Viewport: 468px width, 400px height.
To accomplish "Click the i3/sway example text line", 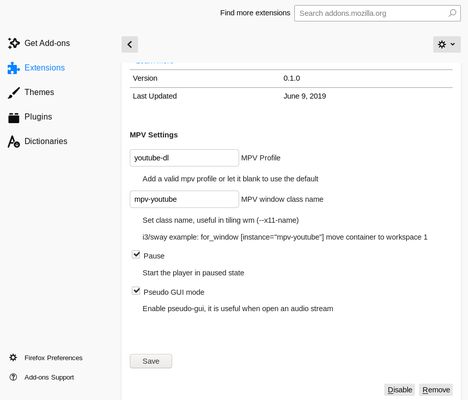I will (285, 237).
